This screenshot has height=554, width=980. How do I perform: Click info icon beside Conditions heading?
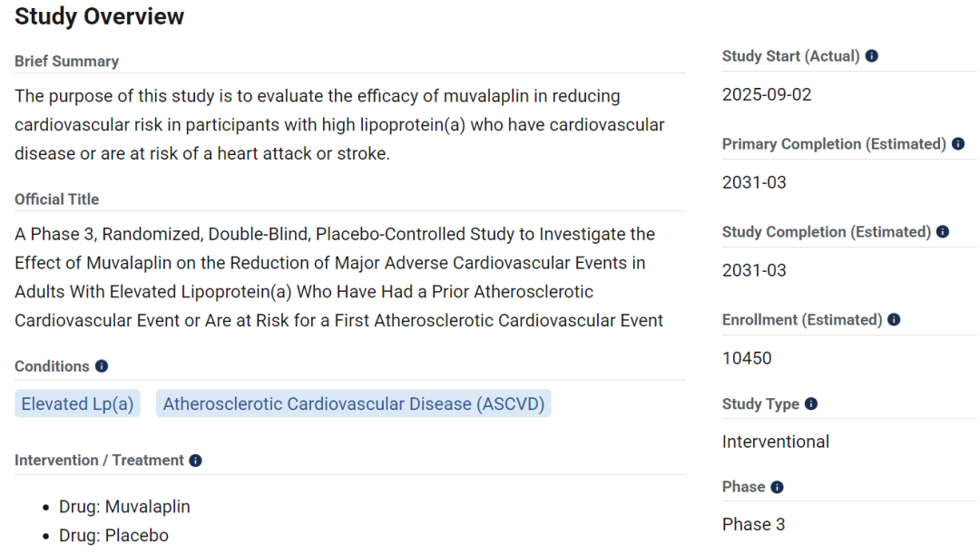pos(102,366)
